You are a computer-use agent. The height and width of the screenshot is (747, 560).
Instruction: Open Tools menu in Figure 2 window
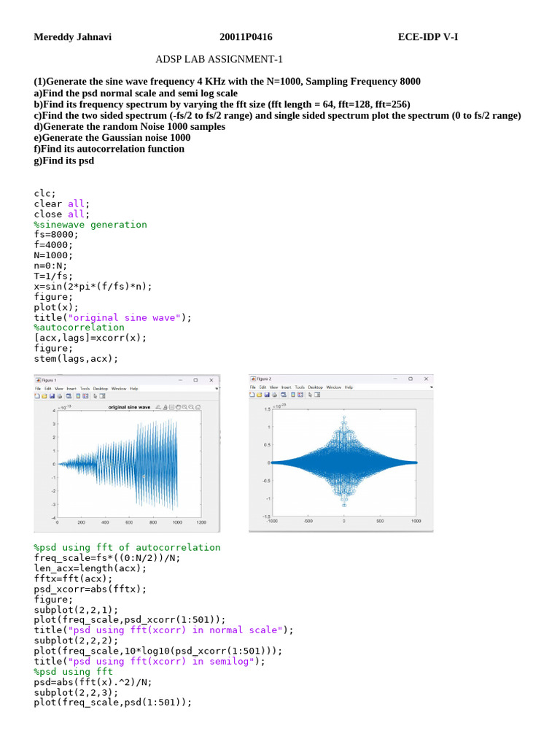[x=300, y=387]
